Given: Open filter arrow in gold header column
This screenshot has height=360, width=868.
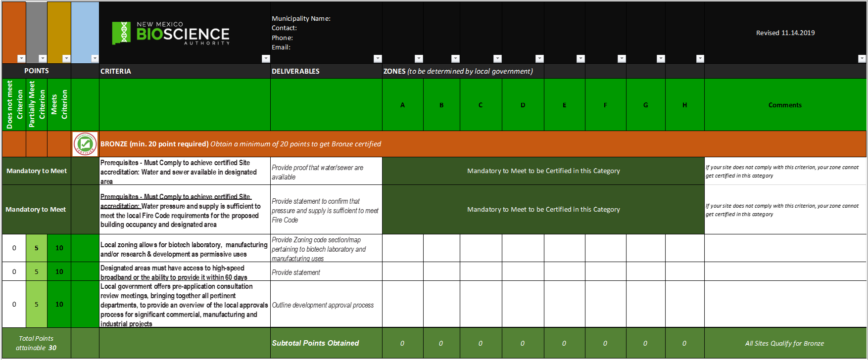Looking at the screenshot, I should tap(66, 58).
